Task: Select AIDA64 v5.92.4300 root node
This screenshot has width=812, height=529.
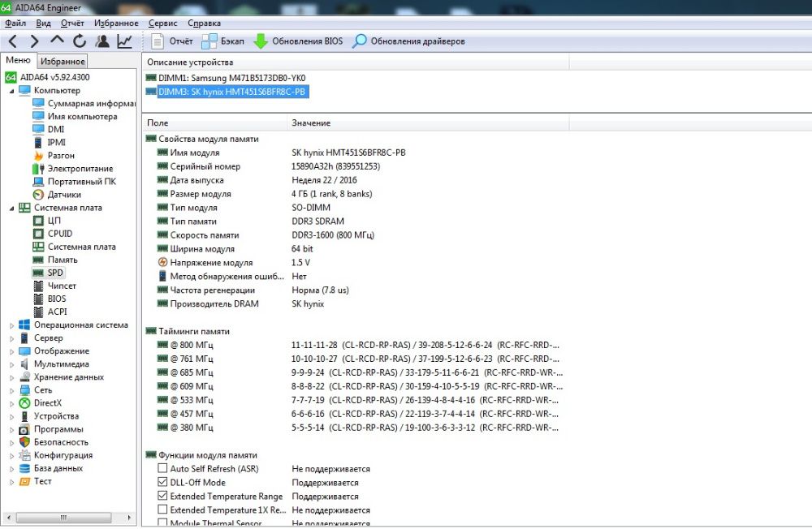Action: click(x=55, y=77)
